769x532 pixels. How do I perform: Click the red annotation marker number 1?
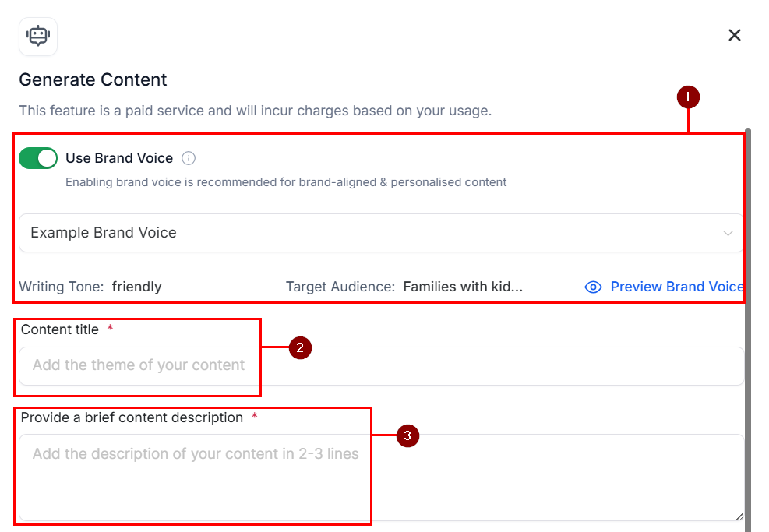click(x=688, y=97)
